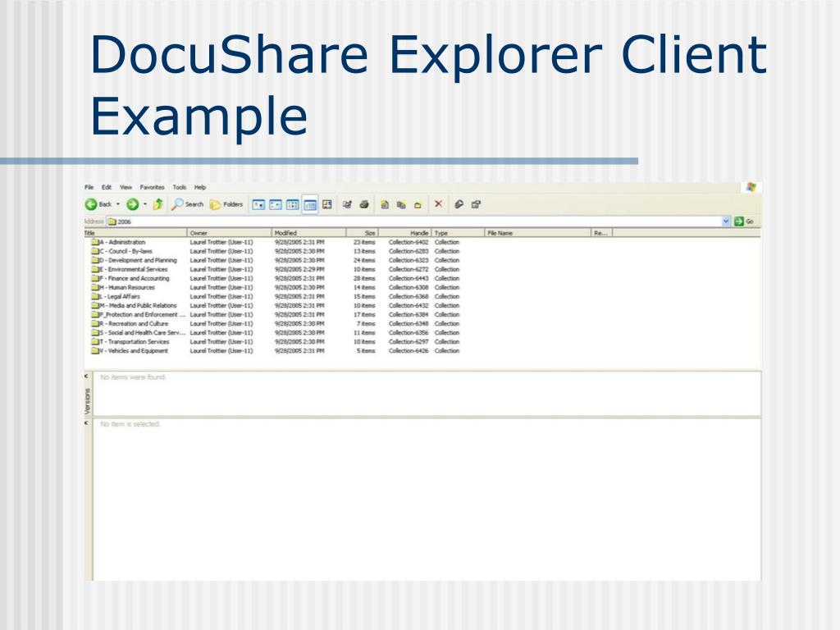Screen dimensions: 840x630
Task: Click the Collection-6426 handle cell
Action: pyautogui.click(x=409, y=351)
